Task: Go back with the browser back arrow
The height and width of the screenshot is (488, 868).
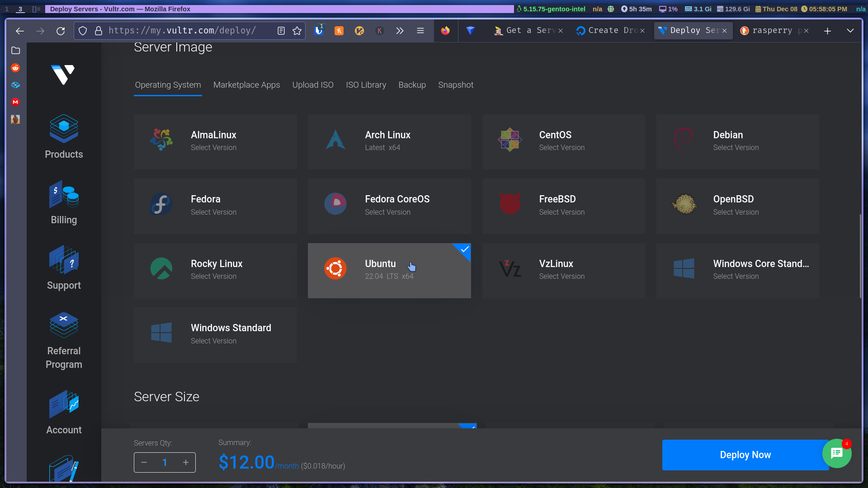Action: (20, 31)
